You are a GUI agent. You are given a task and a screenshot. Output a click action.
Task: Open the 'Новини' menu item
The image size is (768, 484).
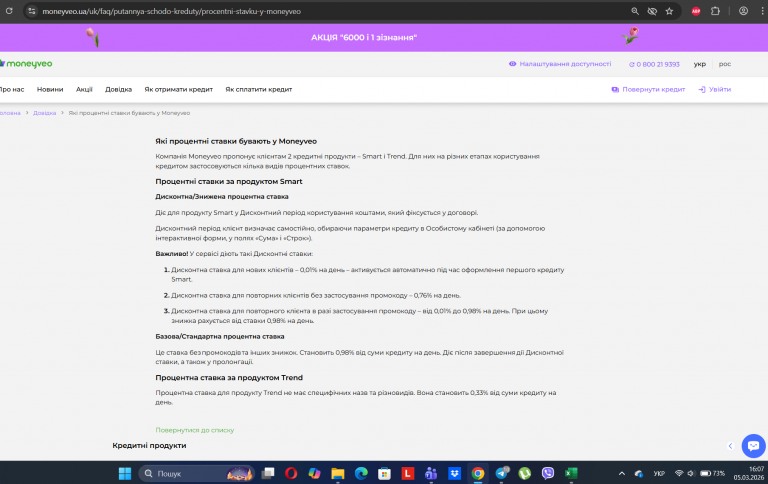tap(50, 89)
